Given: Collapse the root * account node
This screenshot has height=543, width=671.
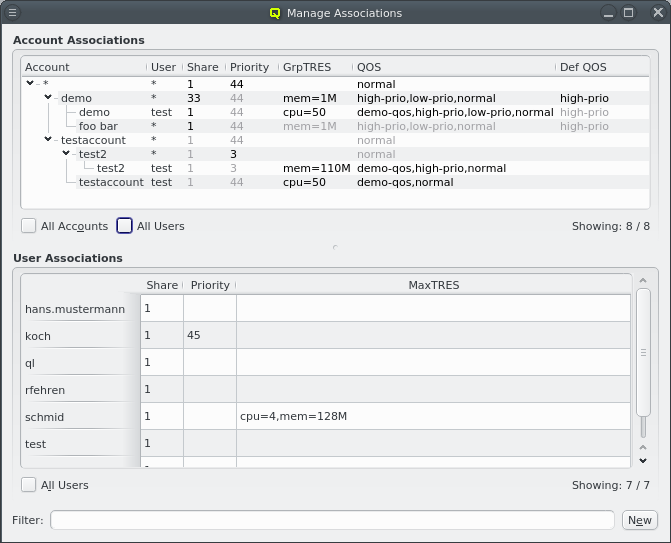Looking at the screenshot, I should (x=30, y=83).
